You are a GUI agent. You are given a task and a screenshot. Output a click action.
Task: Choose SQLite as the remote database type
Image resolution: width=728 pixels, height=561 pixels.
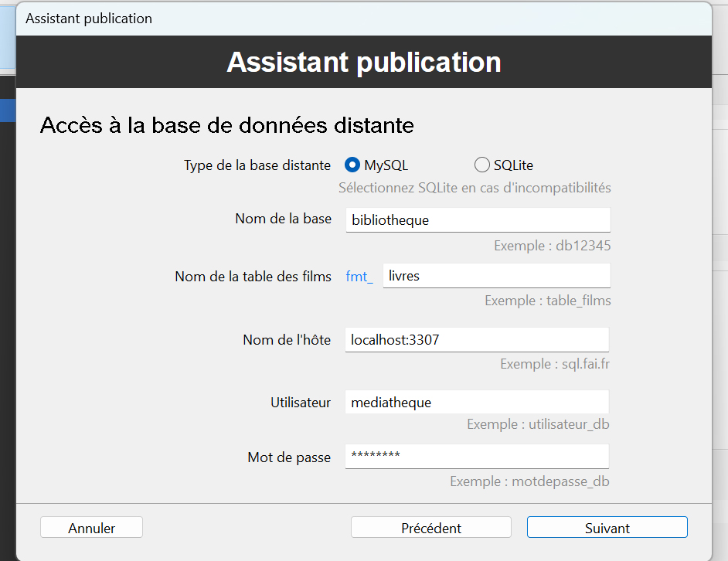tap(482, 165)
